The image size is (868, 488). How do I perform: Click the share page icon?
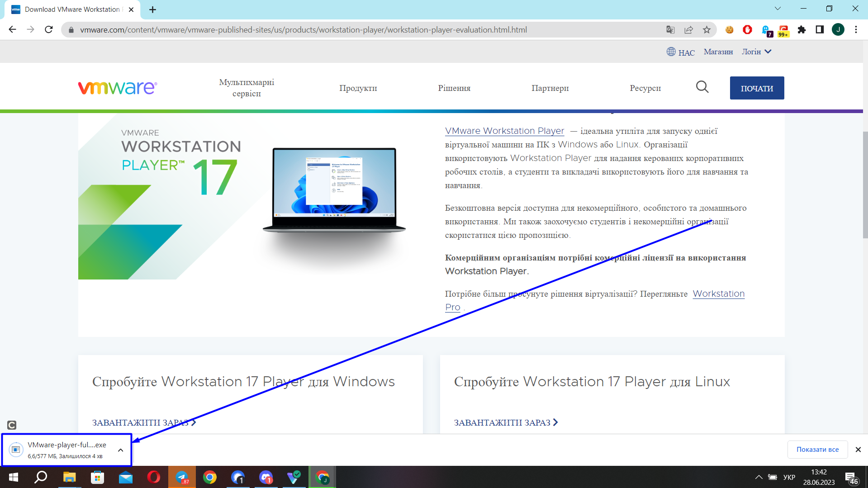click(688, 30)
